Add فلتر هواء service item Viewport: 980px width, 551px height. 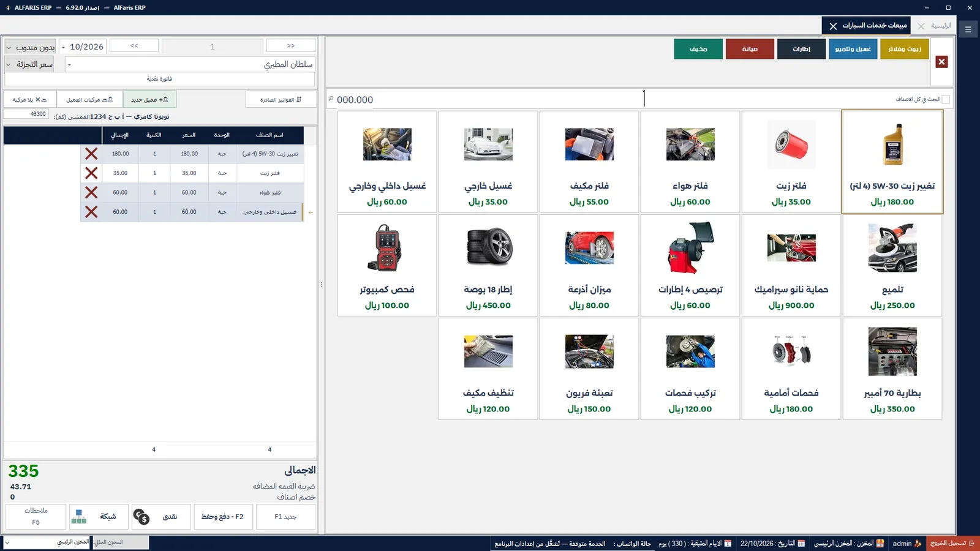690,162
